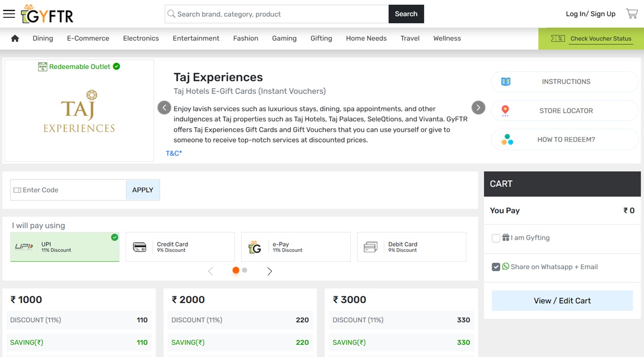Click the Store Locator pin icon
This screenshot has height=357, width=644.
[x=505, y=110]
